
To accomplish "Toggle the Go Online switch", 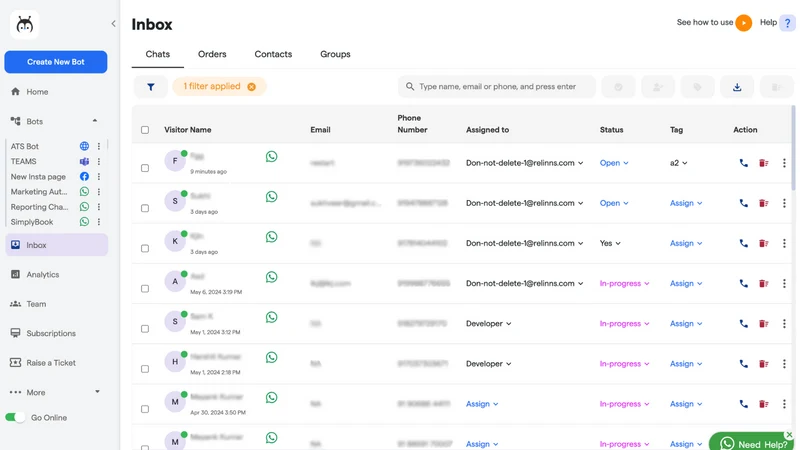I will [x=15, y=417].
